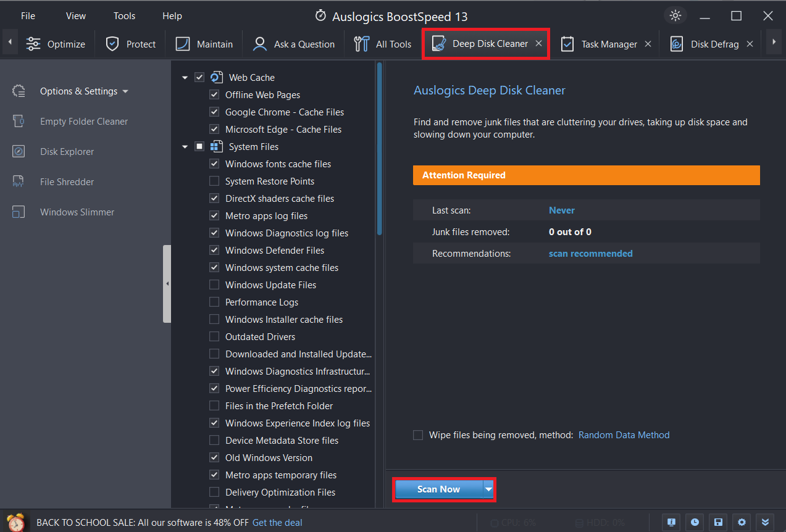This screenshot has height=532, width=786.
Task: Click the stopwatch icon beside Auslogics BoostSpeed title
Action: point(320,15)
